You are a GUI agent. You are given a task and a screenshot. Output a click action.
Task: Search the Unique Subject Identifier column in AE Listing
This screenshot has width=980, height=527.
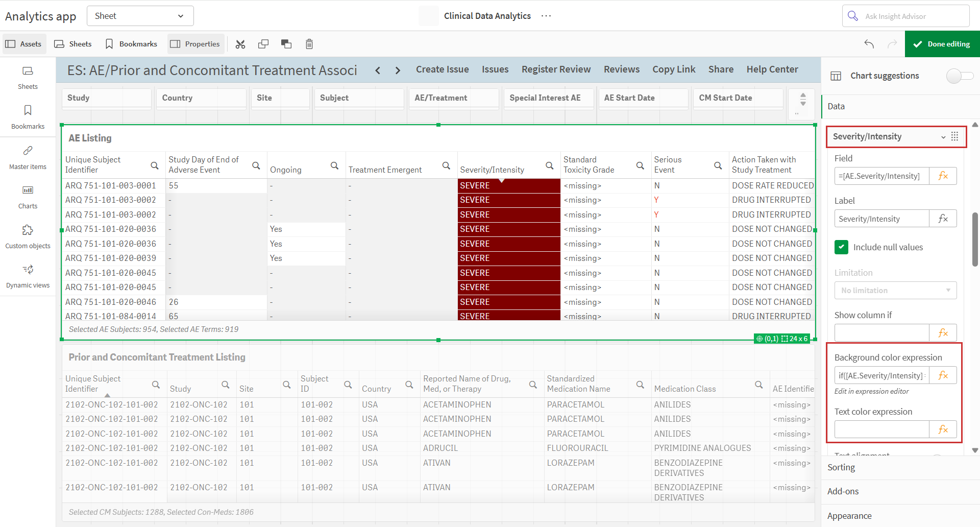click(x=155, y=165)
